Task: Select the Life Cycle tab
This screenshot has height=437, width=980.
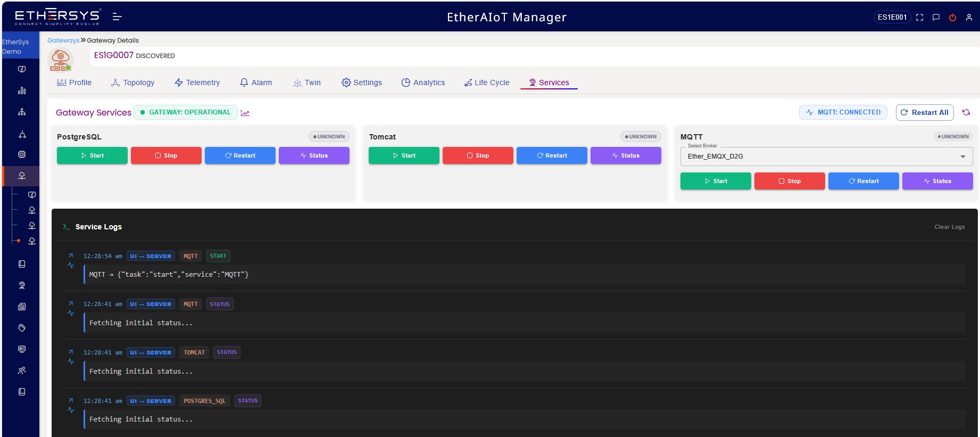Action: click(487, 83)
